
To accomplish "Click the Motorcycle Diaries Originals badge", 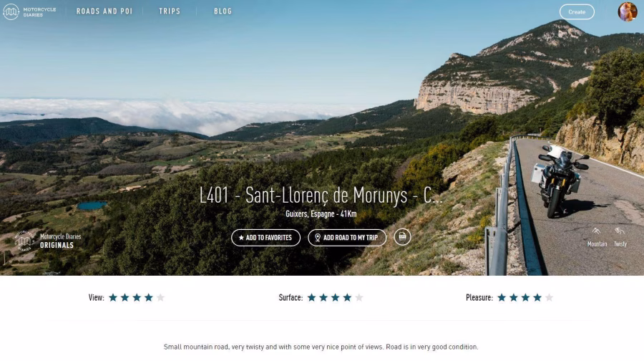I will (x=48, y=241).
